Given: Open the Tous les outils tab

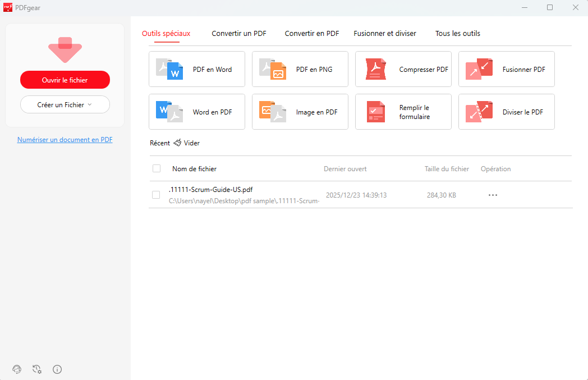Looking at the screenshot, I should click(x=457, y=33).
